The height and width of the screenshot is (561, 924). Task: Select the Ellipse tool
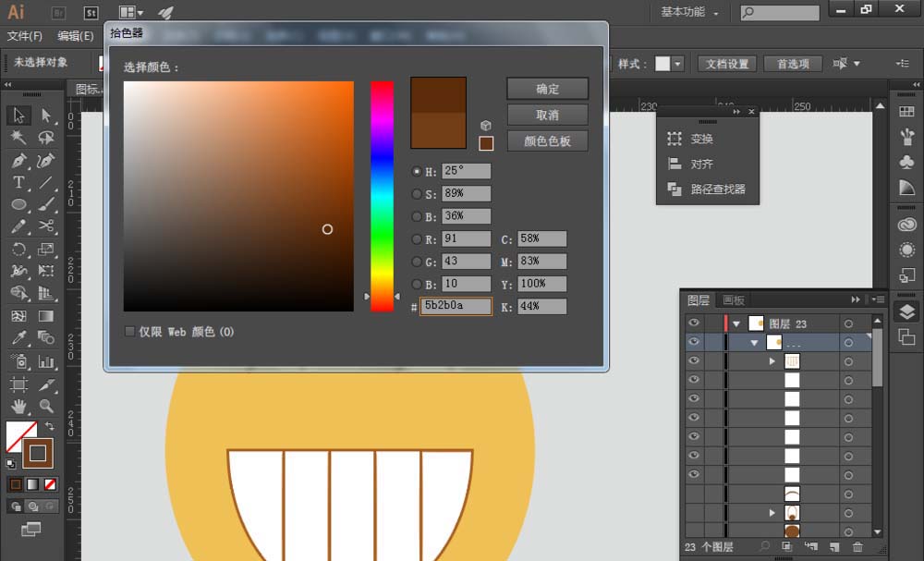point(18,204)
